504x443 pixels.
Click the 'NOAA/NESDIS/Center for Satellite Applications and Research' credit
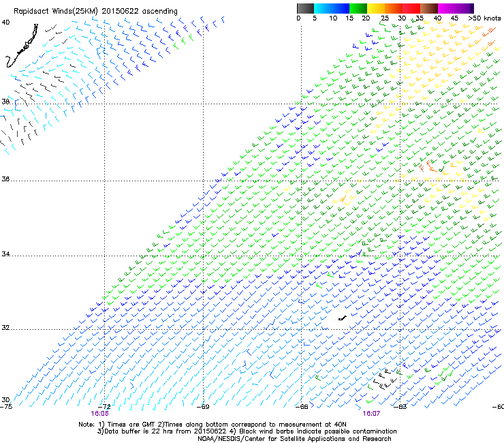(x=294, y=439)
